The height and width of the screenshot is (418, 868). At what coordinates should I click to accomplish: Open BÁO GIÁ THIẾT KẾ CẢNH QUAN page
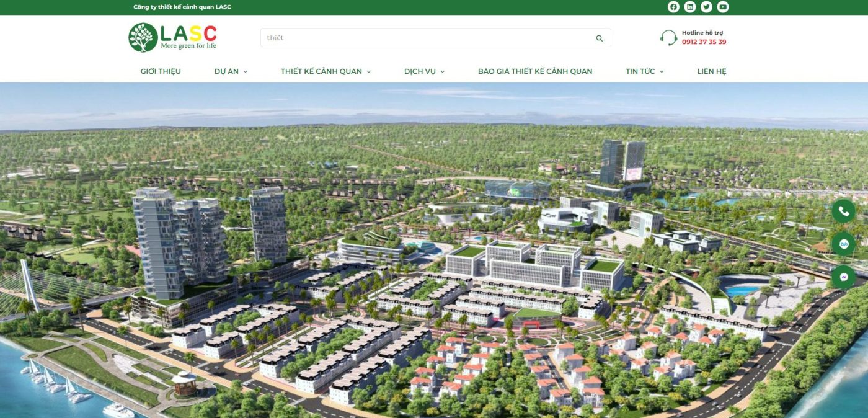tap(534, 71)
